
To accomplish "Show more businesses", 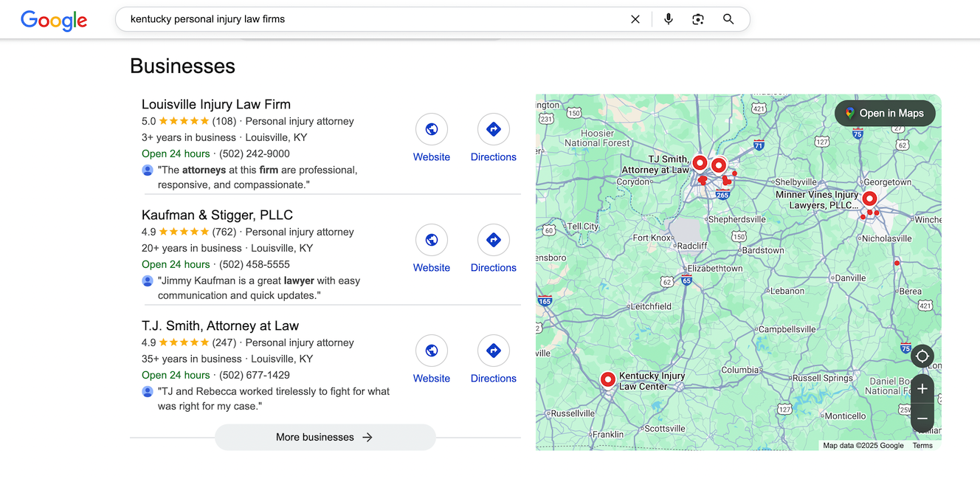I will coord(325,437).
